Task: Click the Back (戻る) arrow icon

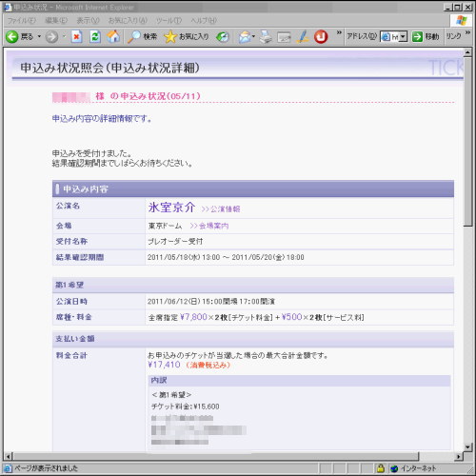Action: tap(12, 37)
